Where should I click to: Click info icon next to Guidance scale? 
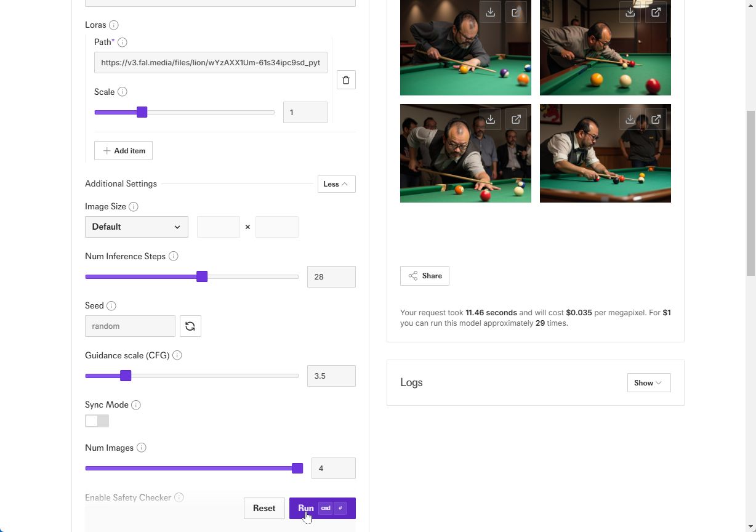point(177,355)
